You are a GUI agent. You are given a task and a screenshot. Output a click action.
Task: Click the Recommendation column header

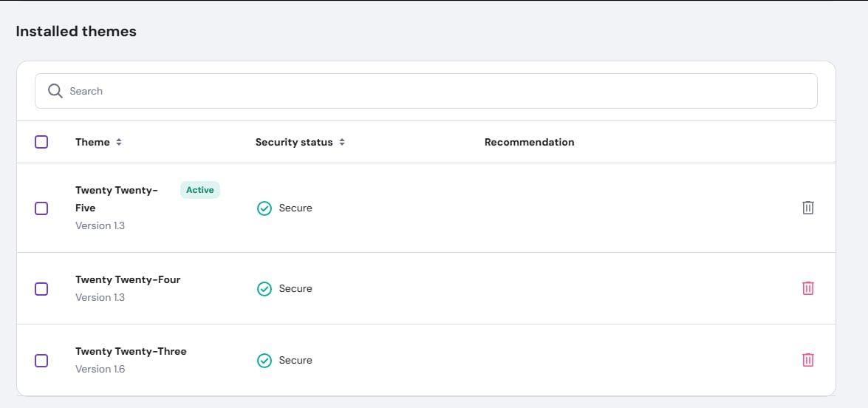coord(529,142)
